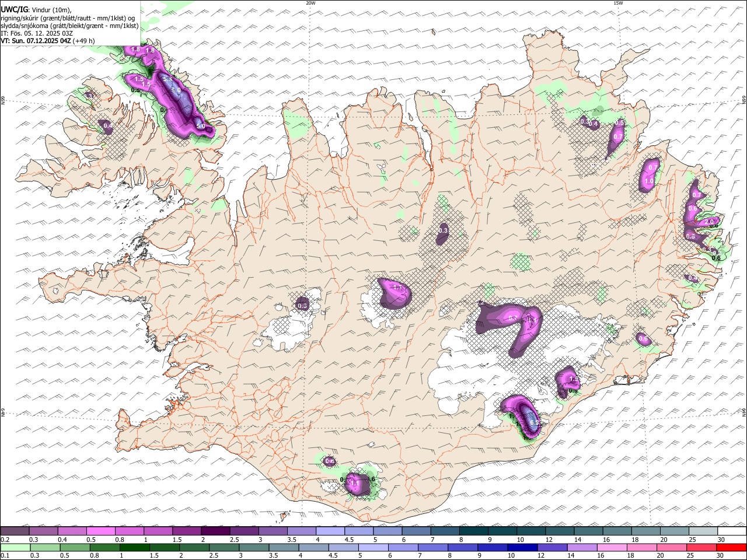Click the 'slydda/snjókoma' legend description line
This screenshot has height=560, width=747.
pos(69,26)
